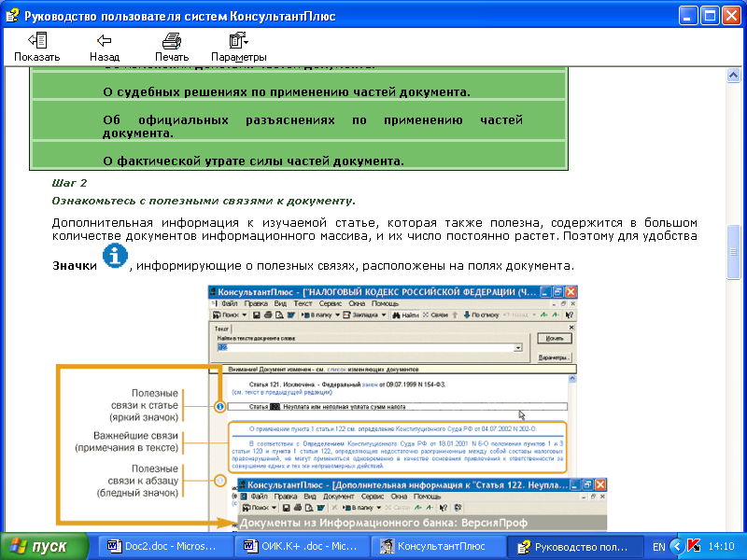Screen dimensions: 747x560
Task: Select Руководство пол... taskbar button
Action: (x=574, y=546)
